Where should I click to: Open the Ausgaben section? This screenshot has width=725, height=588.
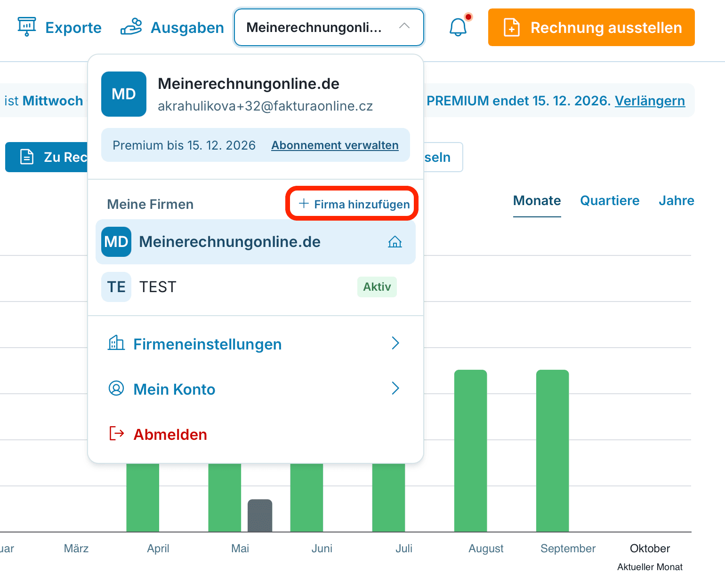172,27
